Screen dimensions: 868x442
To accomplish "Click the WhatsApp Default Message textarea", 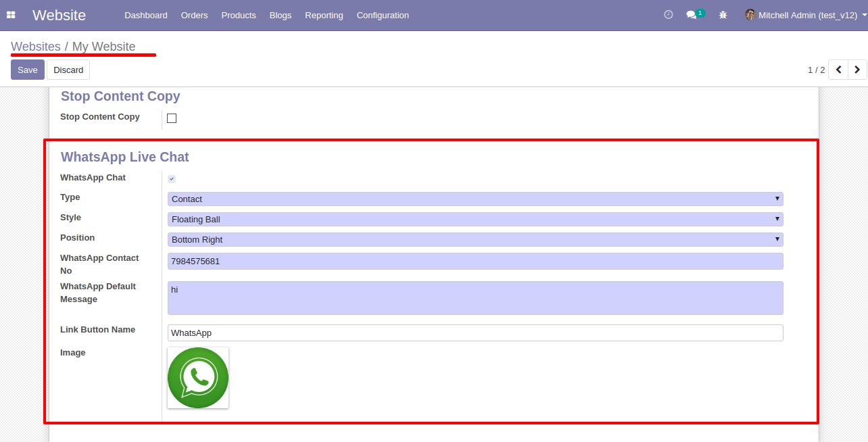I will point(475,298).
